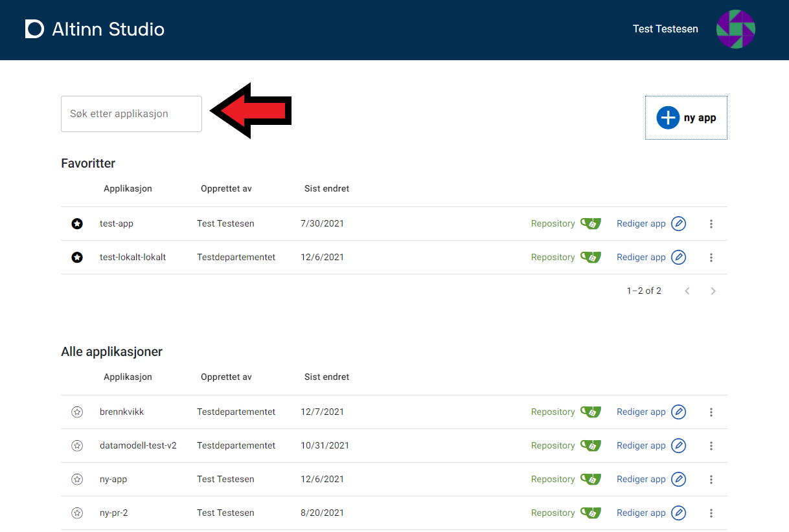Click the Gitea repository icon for test-app
This screenshot has height=532, width=789.
(590, 223)
